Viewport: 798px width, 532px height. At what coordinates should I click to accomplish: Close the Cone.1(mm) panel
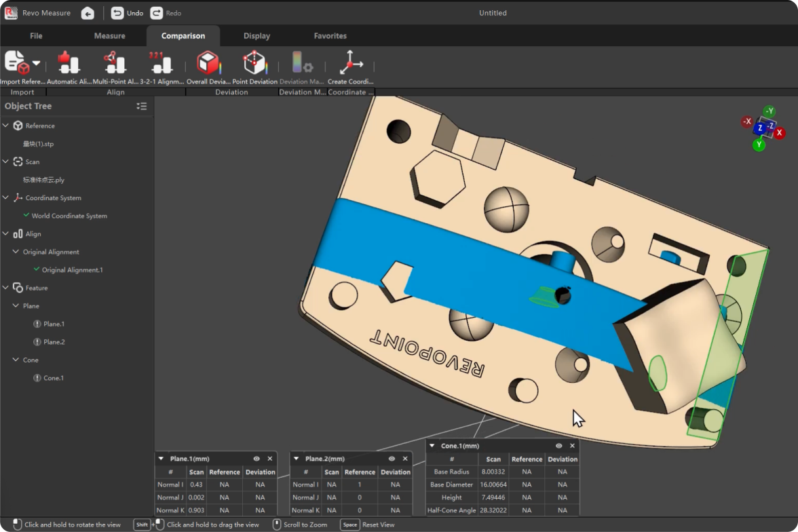tap(572, 445)
